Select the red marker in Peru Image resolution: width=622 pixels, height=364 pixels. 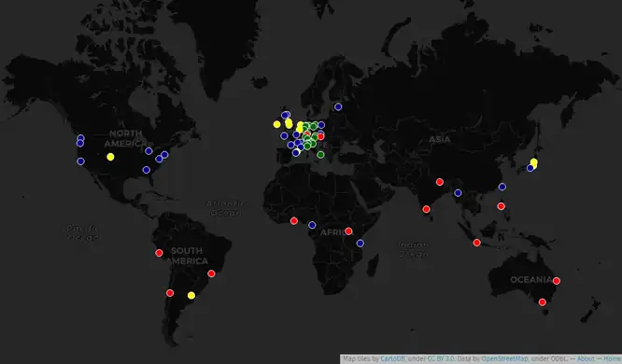pos(159,253)
